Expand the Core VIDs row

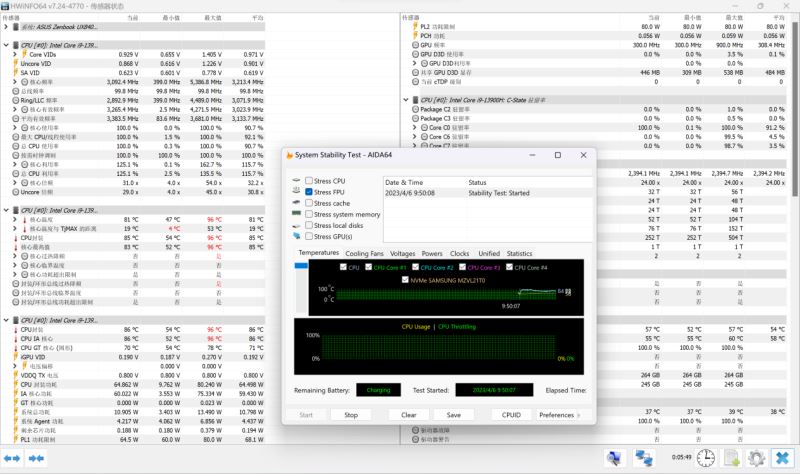[x=15, y=54]
